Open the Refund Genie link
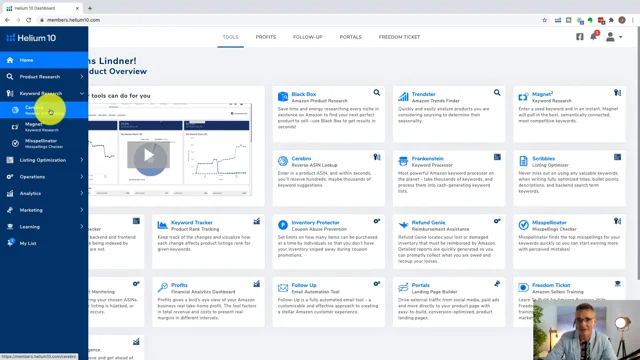Image resolution: width=640 pixels, height=360 pixels. (x=428, y=222)
